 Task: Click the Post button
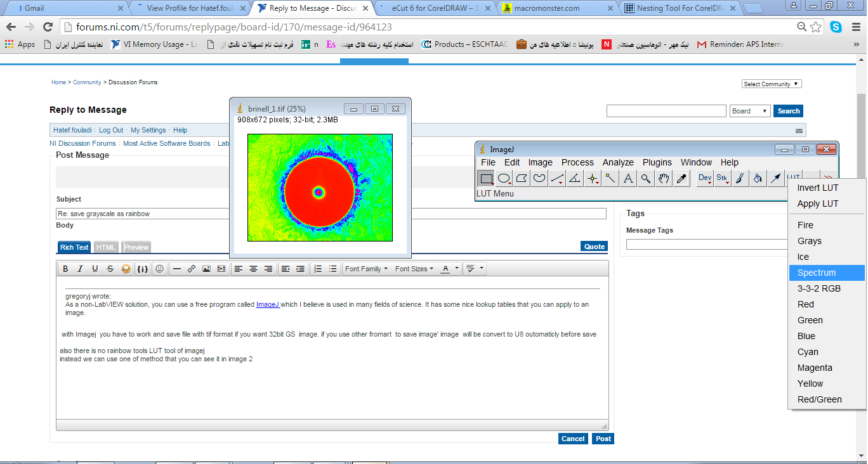tap(603, 439)
